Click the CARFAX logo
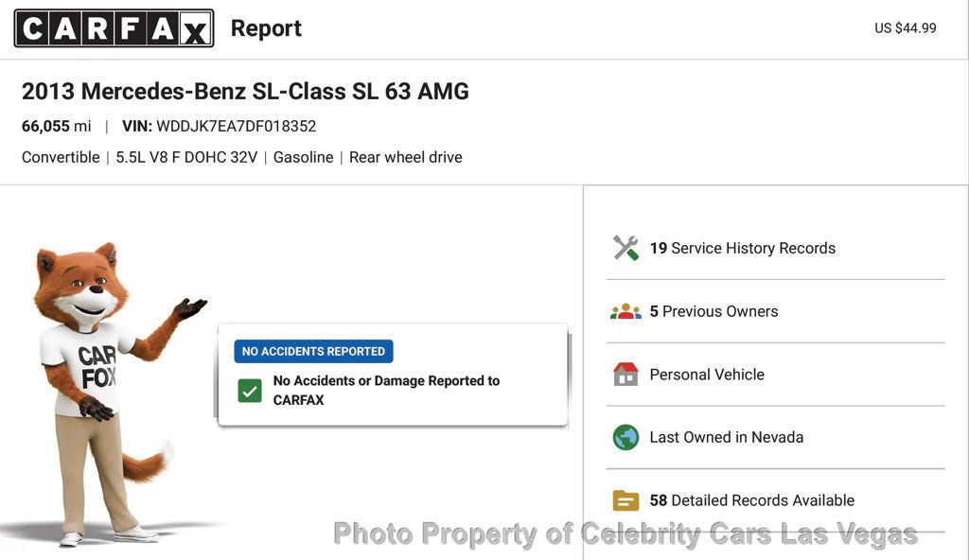This screenshot has height=560, width=969. point(114,27)
